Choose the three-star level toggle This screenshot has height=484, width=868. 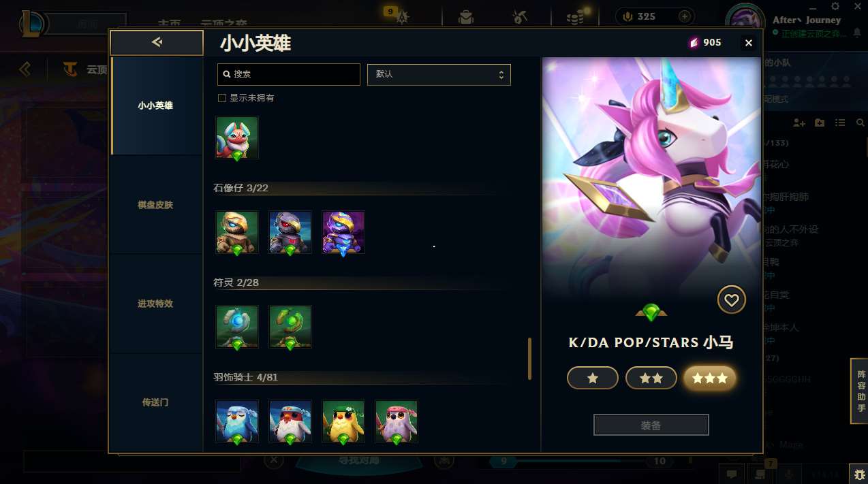(710, 378)
